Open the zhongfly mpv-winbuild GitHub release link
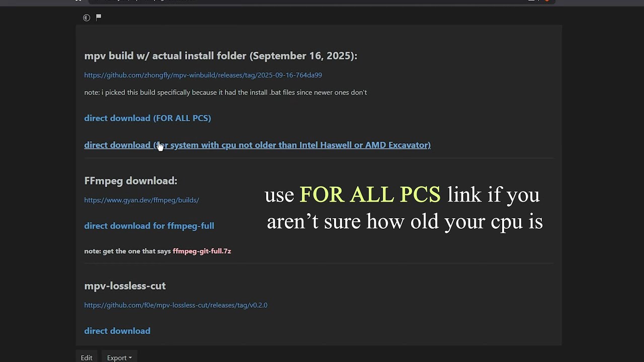The width and height of the screenshot is (644, 362). click(203, 75)
